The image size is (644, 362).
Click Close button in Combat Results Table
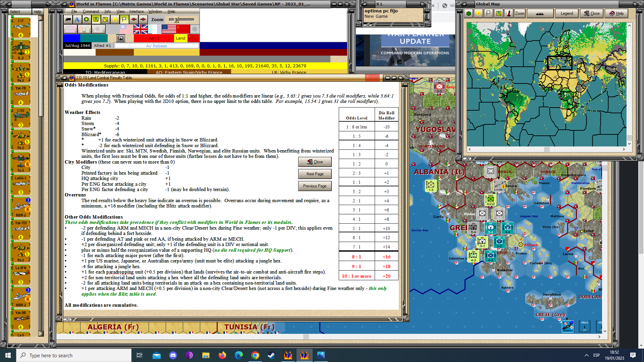315,162
